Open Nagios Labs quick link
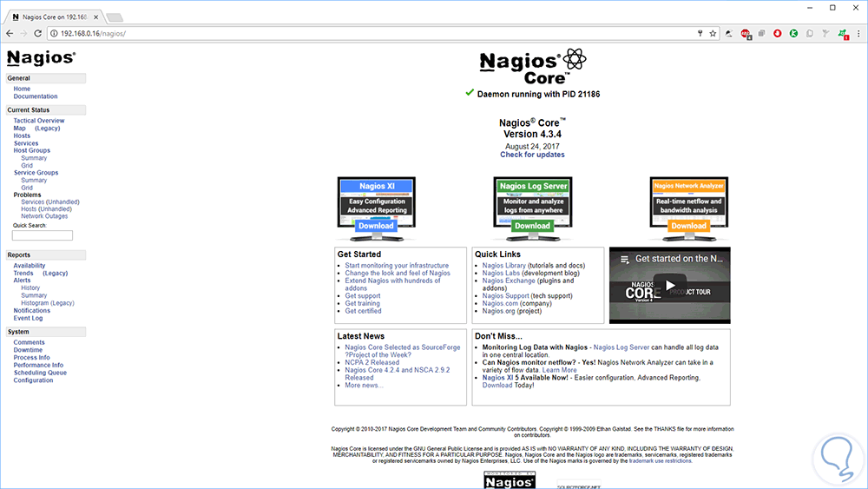The height and width of the screenshot is (489, 868). (501, 274)
